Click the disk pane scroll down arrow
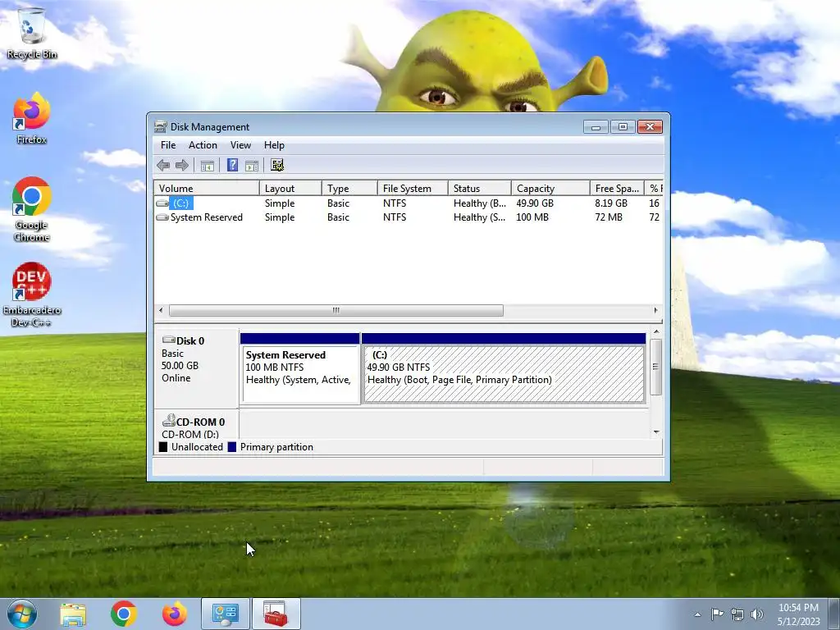 click(656, 431)
